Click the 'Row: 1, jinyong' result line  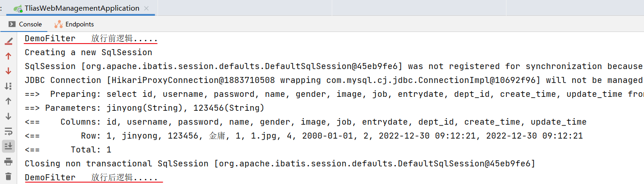[x=303, y=136]
